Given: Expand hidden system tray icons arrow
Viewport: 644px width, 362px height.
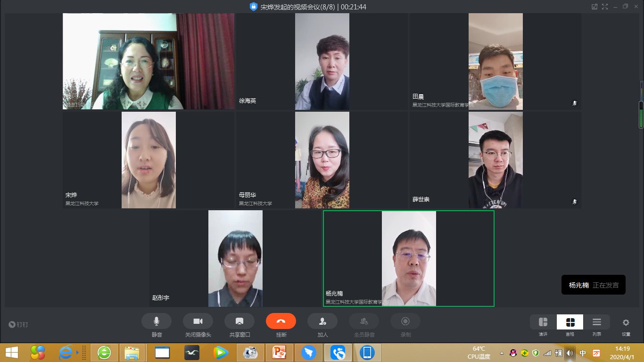Looking at the screenshot, I should (502, 353).
